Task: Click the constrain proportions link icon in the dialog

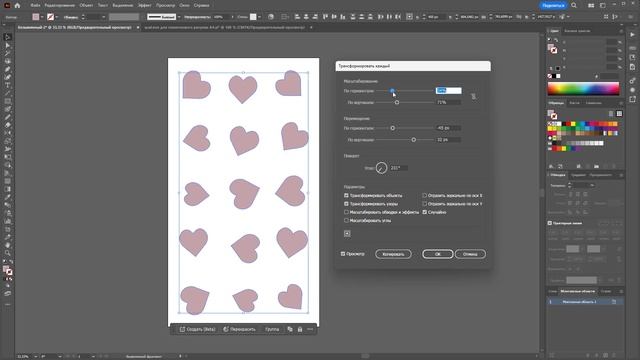Action: pos(473,96)
